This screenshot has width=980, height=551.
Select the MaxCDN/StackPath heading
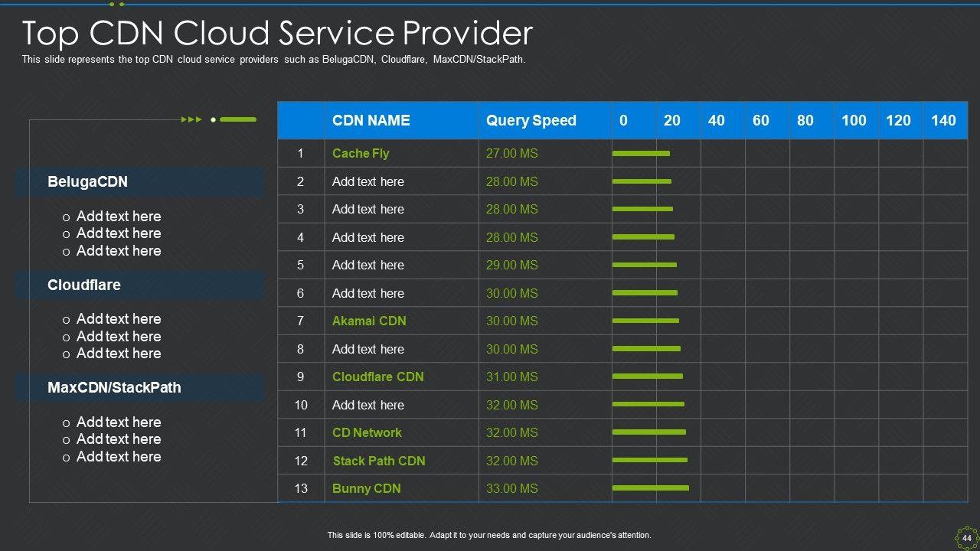pos(114,388)
